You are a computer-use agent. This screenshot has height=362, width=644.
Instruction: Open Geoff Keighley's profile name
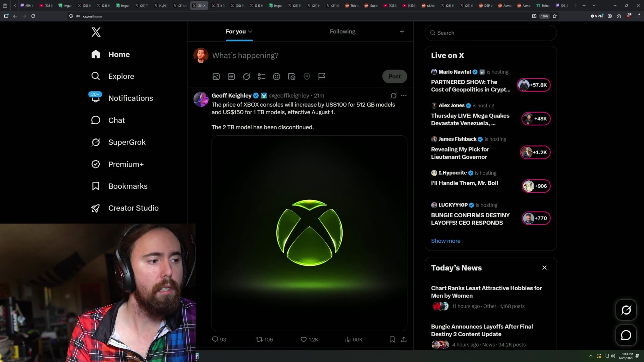click(x=231, y=96)
